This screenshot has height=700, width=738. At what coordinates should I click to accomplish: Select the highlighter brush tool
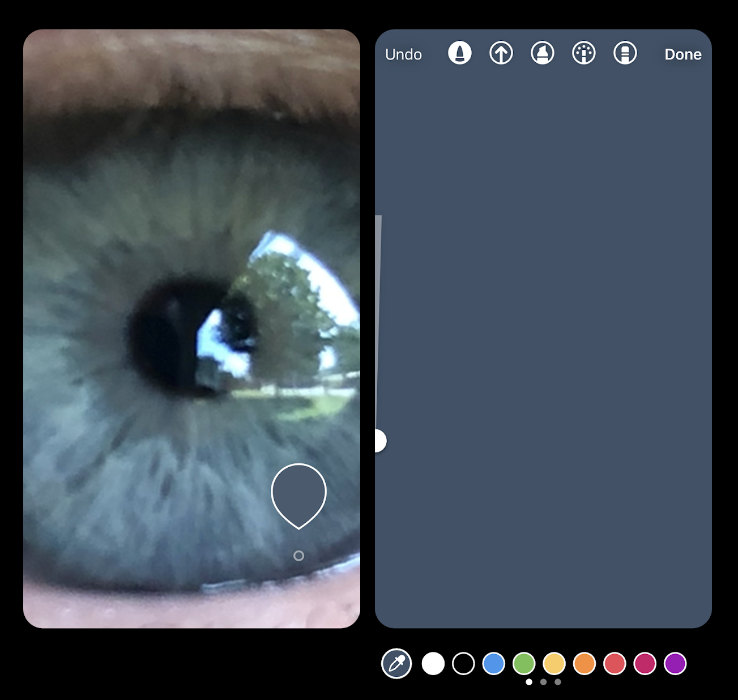pos(542,53)
